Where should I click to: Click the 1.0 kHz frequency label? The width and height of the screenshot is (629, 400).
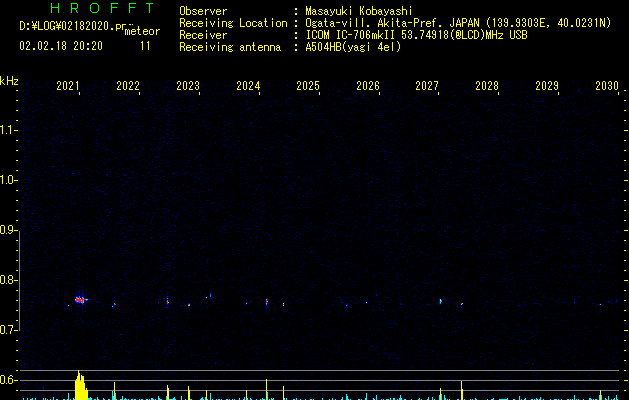[8, 180]
